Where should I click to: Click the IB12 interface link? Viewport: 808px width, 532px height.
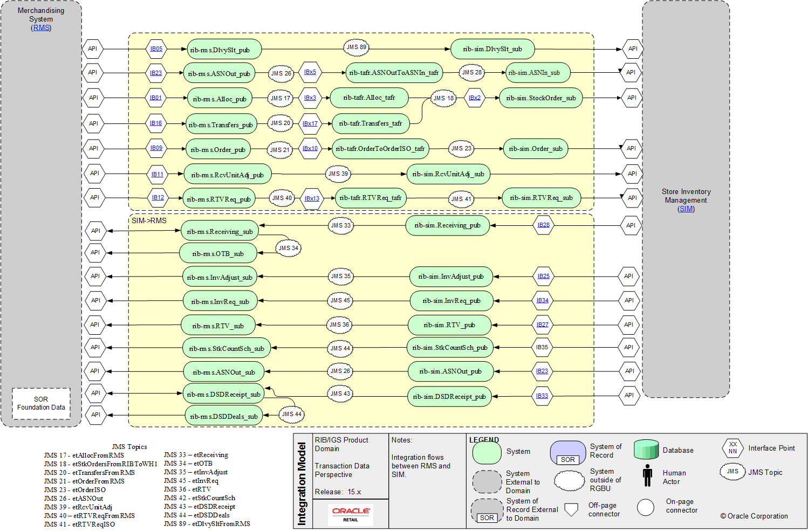click(158, 197)
